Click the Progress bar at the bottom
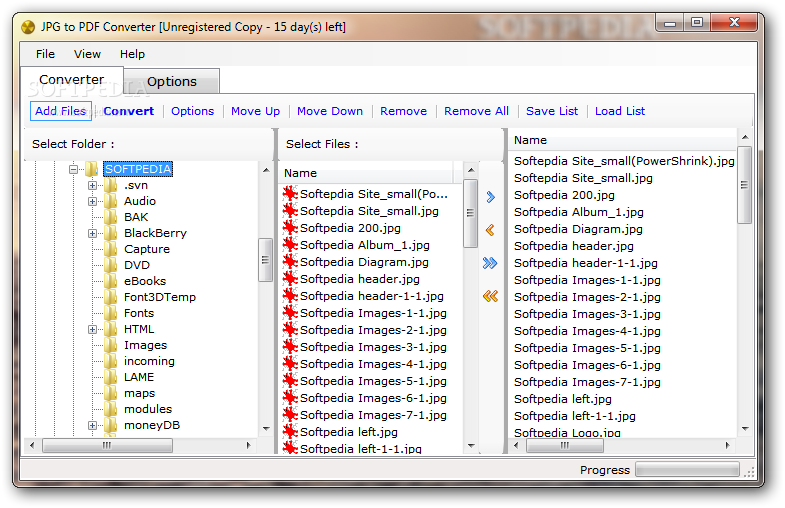The height and width of the screenshot is (508, 785). (x=687, y=469)
